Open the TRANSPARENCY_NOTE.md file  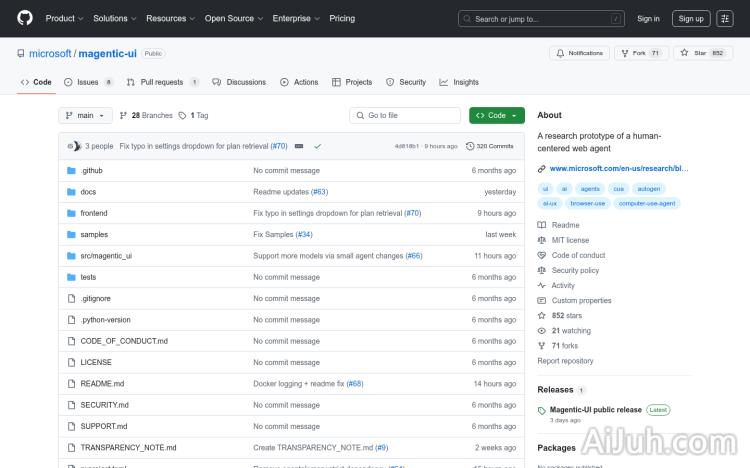pyautogui.click(x=128, y=448)
